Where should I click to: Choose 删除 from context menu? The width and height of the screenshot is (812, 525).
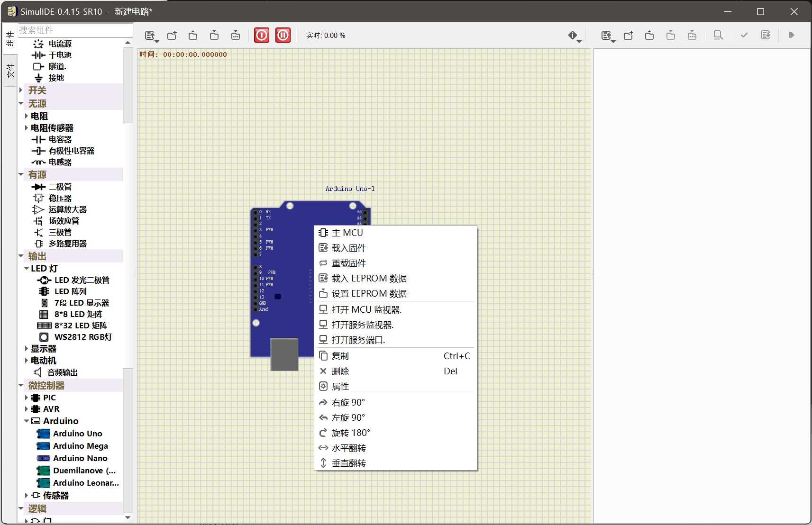[395, 371]
